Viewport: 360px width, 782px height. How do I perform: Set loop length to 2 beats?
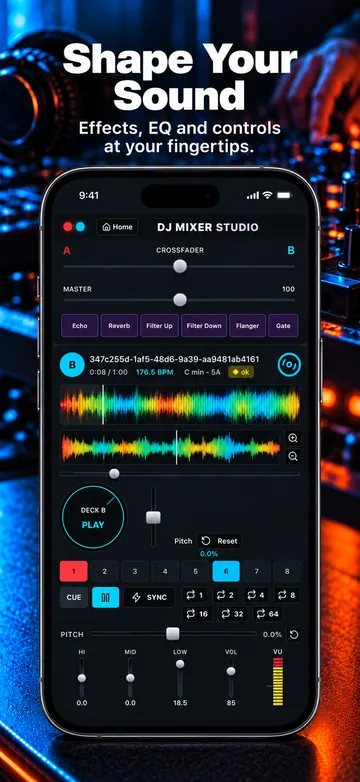(226, 595)
